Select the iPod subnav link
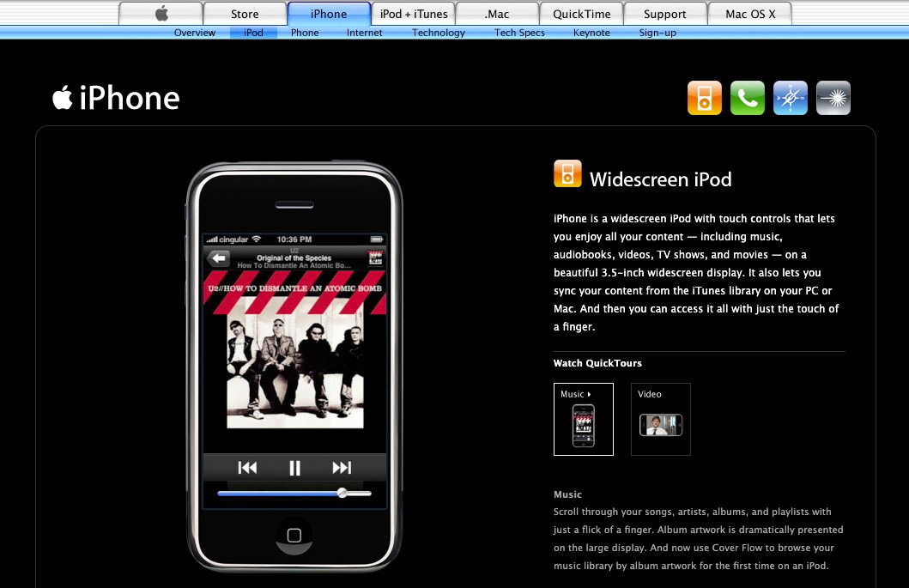This screenshot has width=909, height=588. (x=253, y=33)
